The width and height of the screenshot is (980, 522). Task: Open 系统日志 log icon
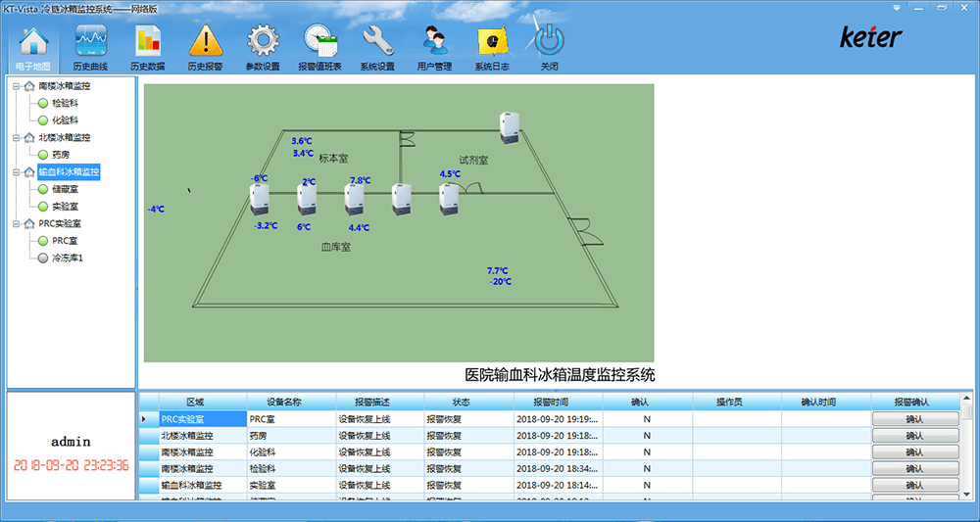tap(492, 42)
